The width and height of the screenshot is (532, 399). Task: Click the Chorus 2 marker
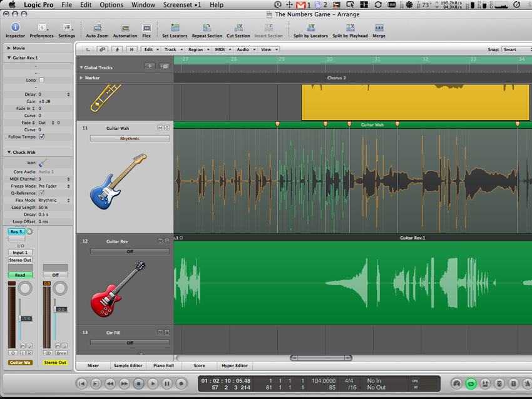pos(337,78)
